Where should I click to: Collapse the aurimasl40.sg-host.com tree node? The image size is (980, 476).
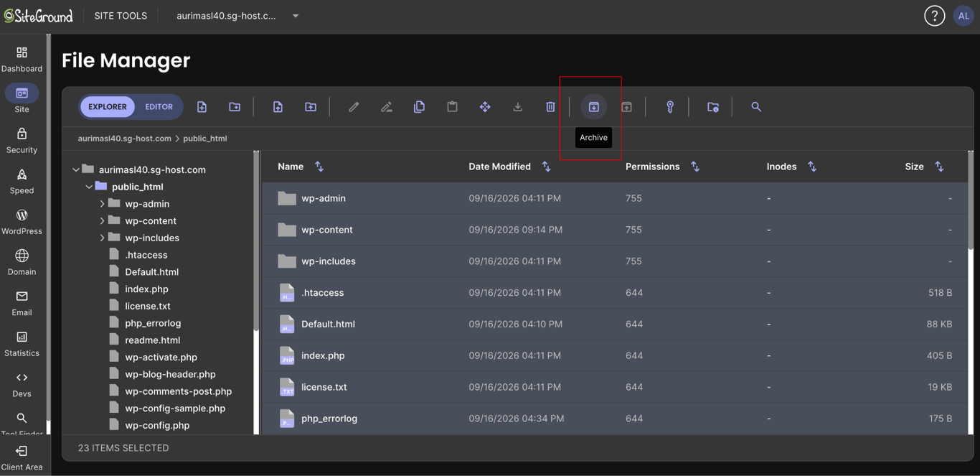click(76, 169)
